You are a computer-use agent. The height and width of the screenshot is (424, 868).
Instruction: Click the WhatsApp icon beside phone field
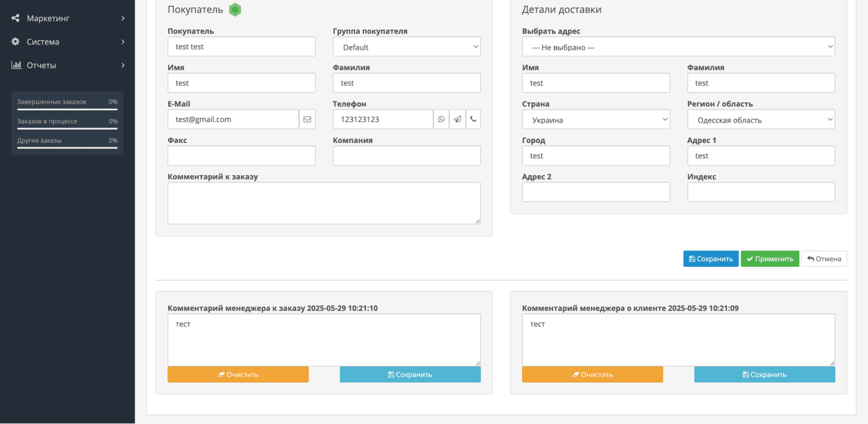pyautogui.click(x=441, y=119)
